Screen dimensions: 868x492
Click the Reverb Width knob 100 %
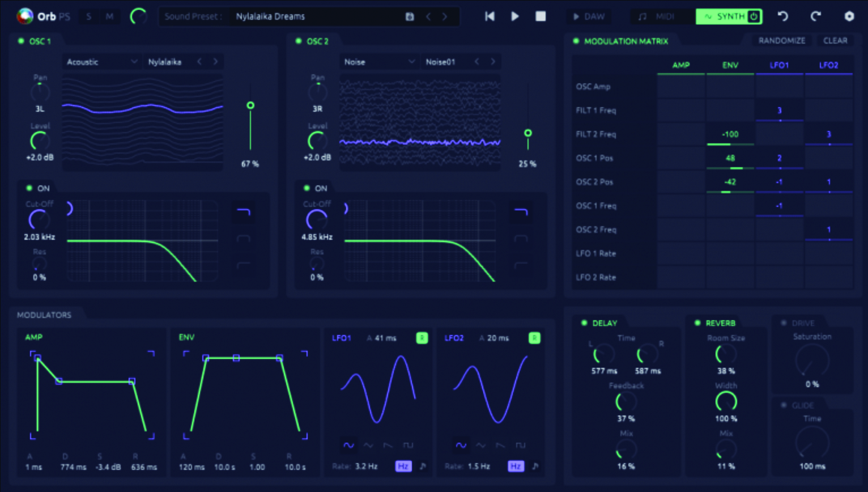pyautogui.click(x=726, y=401)
